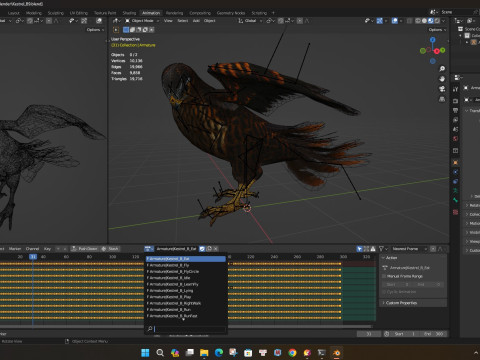This screenshot has width=480, height=360.
Task: Unlink action X icon next to action name
Action: [x=216, y=249]
